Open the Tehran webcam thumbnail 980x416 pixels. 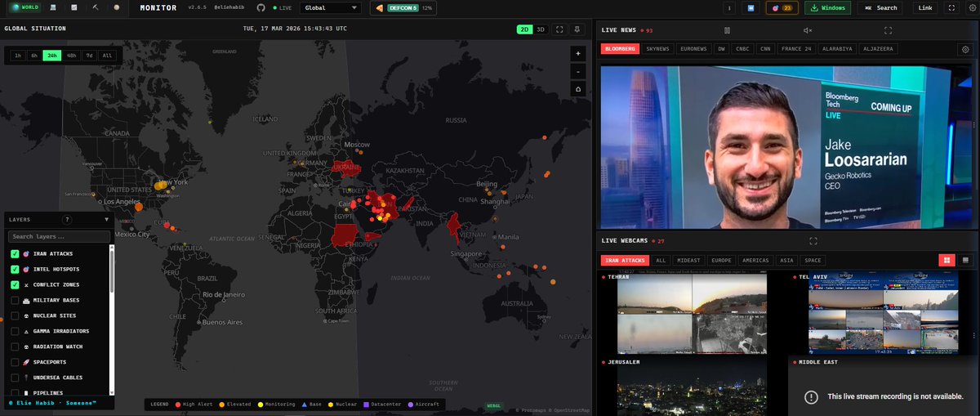click(692, 314)
